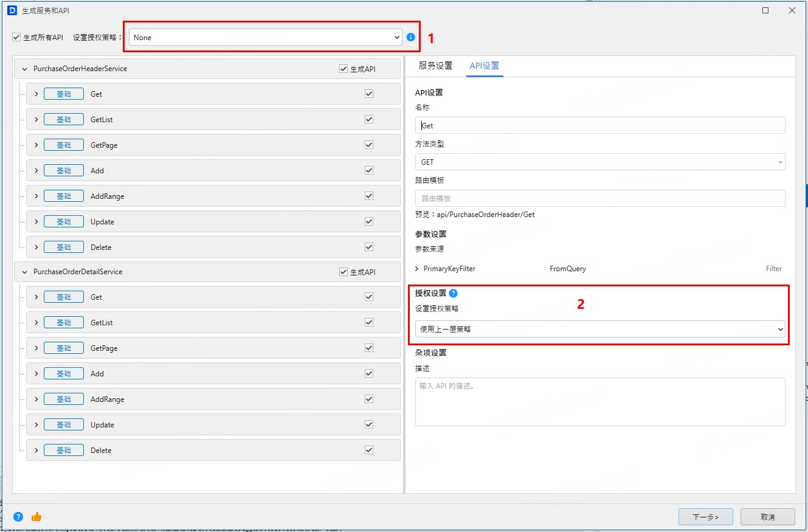Collapse the PurchaseOrderHeaderService tree node
808x532 pixels.
point(25,69)
